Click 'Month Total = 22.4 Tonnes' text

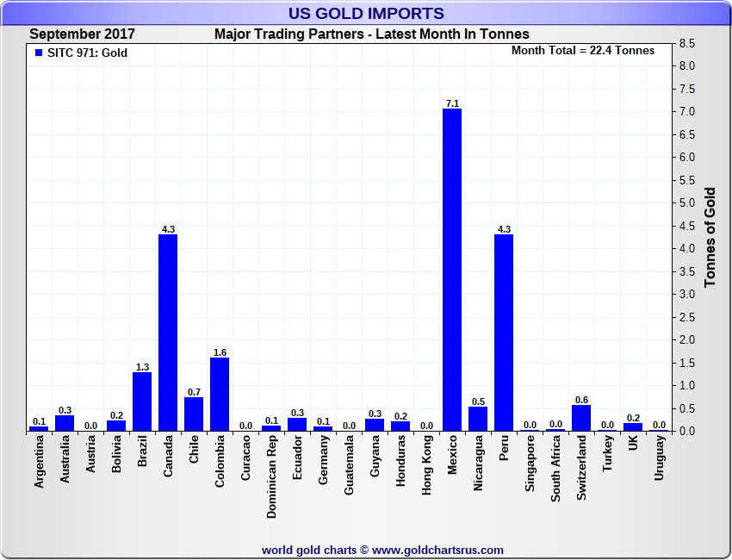click(583, 51)
